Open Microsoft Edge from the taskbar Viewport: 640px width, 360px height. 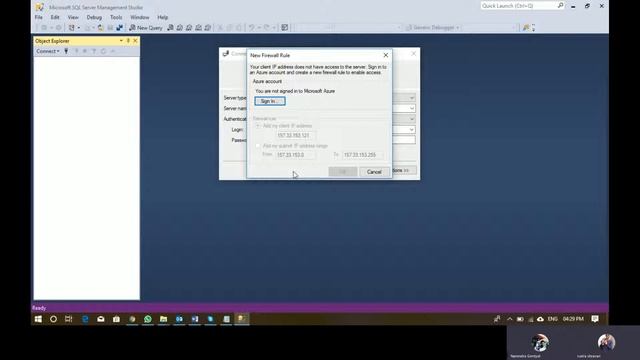click(85, 319)
